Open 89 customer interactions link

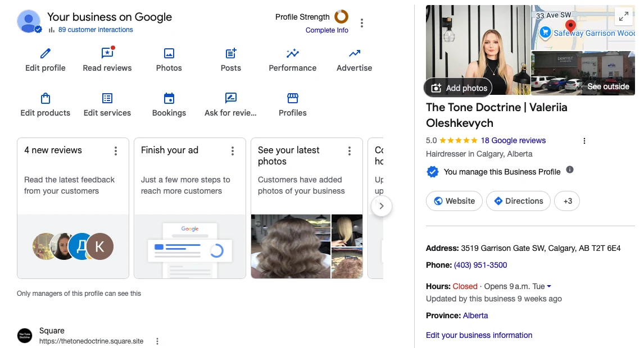tap(96, 30)
